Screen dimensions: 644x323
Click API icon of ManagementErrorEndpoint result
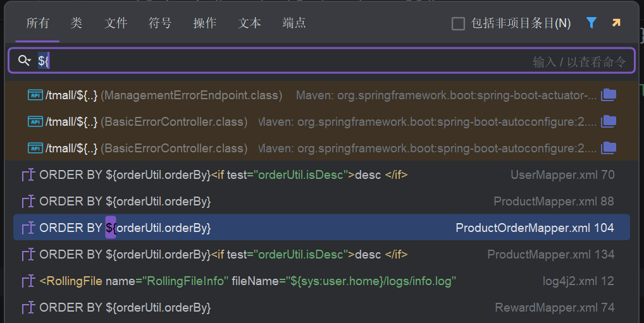(35, 95)
